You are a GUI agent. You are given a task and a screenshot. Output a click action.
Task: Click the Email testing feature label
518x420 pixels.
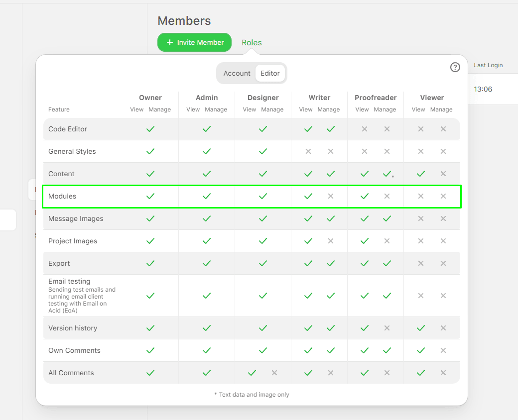tap(69, 281)
